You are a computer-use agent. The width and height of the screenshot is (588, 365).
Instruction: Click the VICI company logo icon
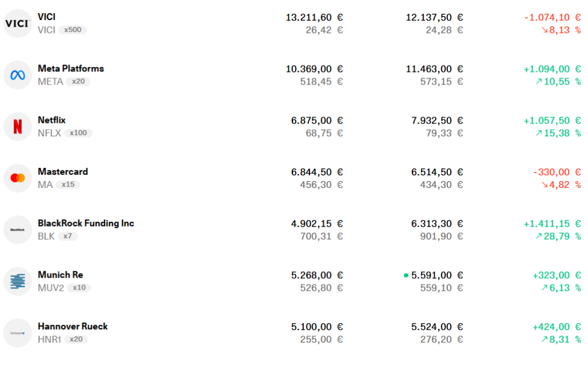tap(17, 24)
